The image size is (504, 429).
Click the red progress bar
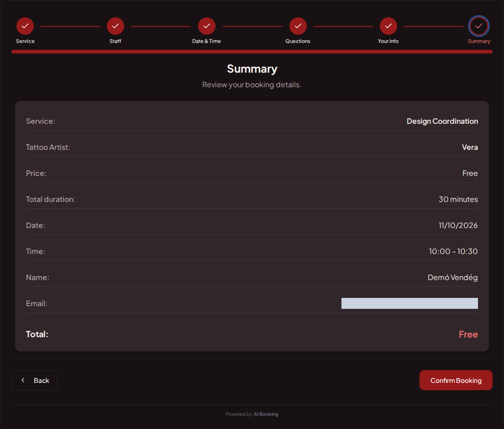(x=252, y=52)
